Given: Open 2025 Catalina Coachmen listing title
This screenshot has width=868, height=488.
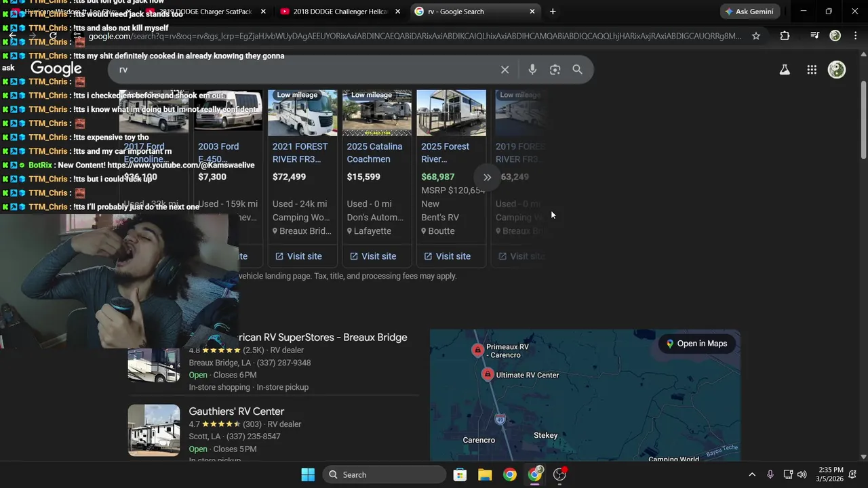Looking at the screenshot, I should 374,152.
